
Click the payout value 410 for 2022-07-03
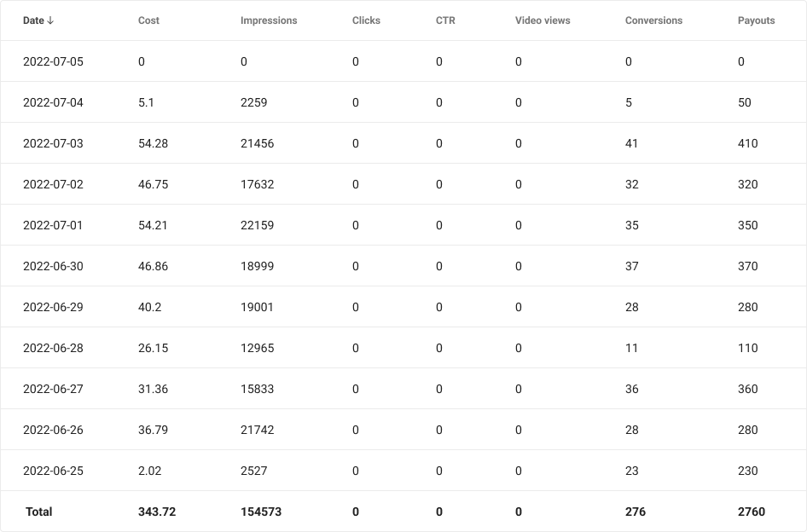[x=748, y=143]
